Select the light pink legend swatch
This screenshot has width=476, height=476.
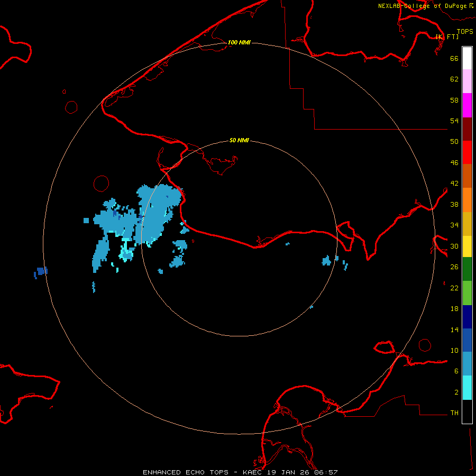coord(467,81)
